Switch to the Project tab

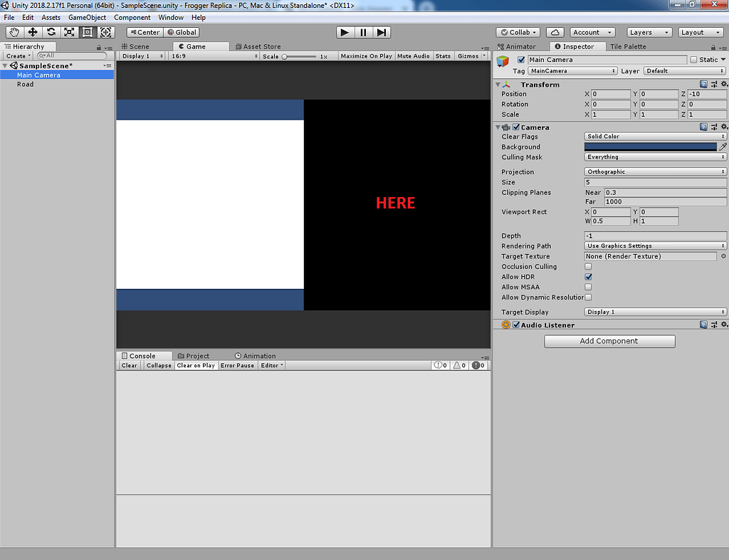tap(192, 355)
